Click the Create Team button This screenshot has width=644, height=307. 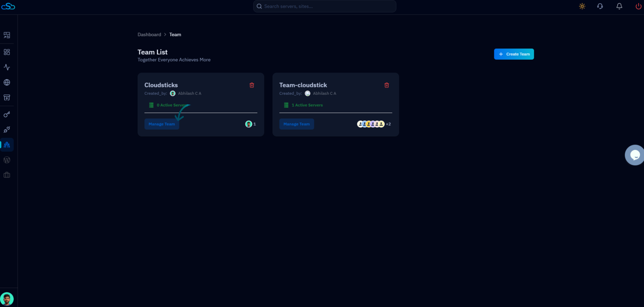coord(514,54)
